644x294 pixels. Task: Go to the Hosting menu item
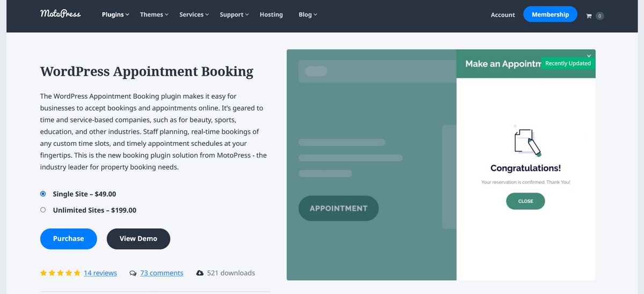click(x=271, y=14)
